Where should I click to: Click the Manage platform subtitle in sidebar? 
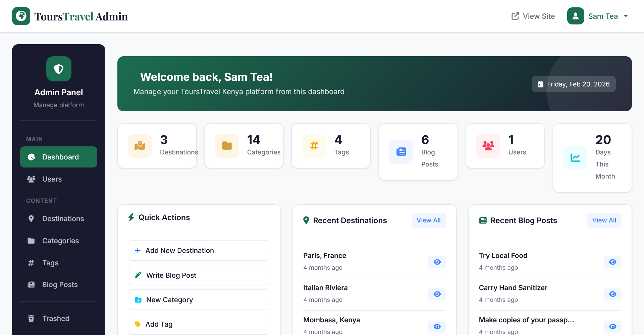(59, 105)
